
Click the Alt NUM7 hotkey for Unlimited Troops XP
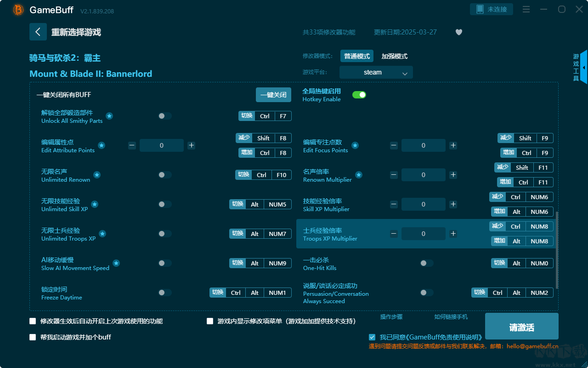[260, 234]
